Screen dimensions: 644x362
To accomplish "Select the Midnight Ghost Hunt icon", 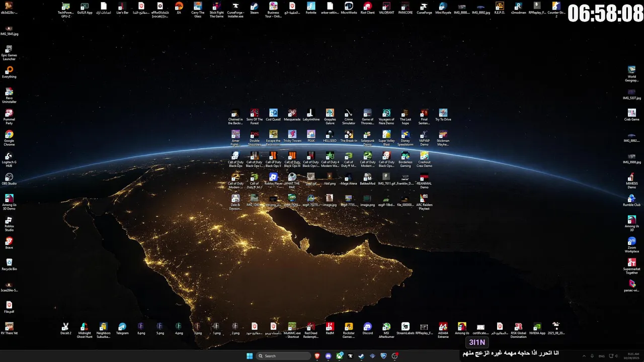I will [x=85, y=330].
